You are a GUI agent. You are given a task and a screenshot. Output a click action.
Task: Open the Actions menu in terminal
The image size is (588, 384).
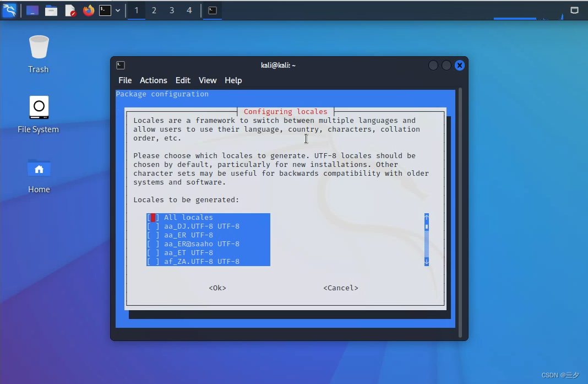[x=153, y=80]
